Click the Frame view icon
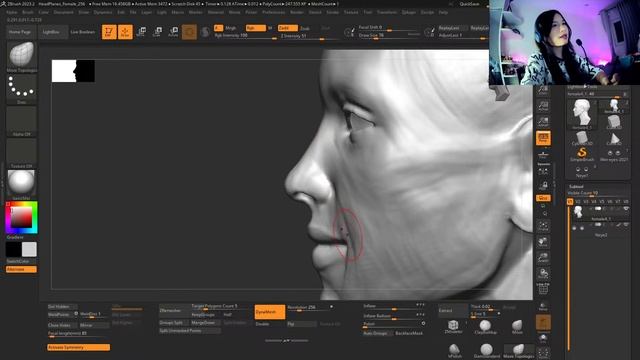The height and width of the screenshot is (360, 640). point(543,226)
